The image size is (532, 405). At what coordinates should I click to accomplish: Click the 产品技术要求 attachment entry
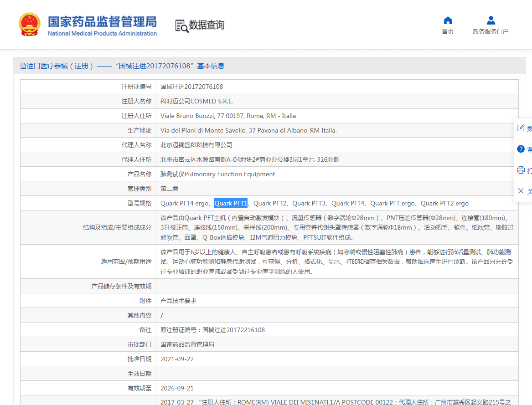178,301
